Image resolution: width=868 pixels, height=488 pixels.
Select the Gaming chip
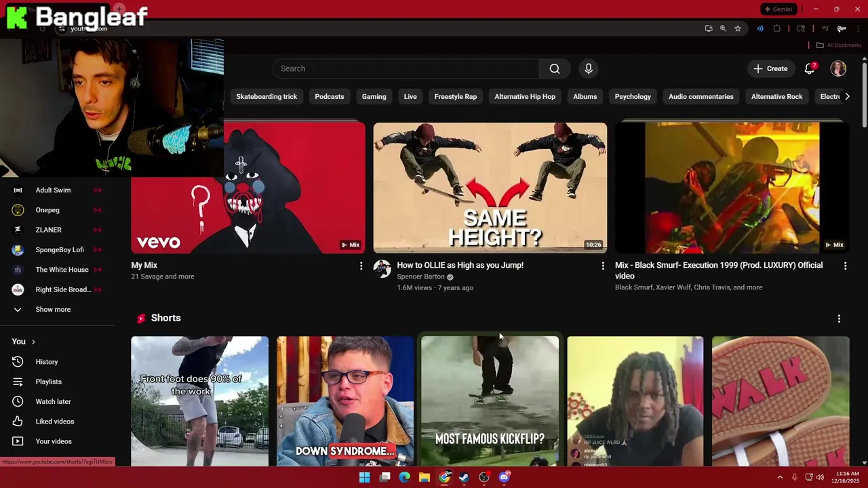click(374, 96)
